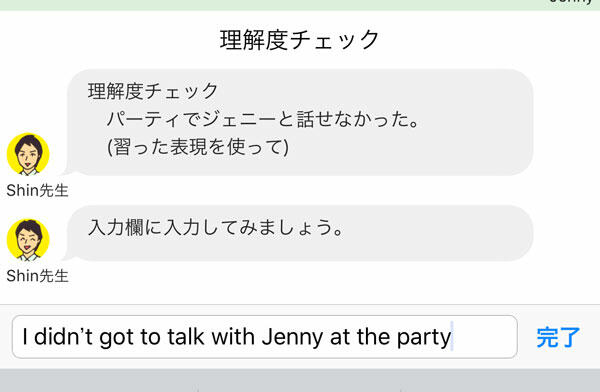Place cursor on the word Jenny in input
Image resolution: width=600 pixels, height=392 pixels.
(292, 337)
